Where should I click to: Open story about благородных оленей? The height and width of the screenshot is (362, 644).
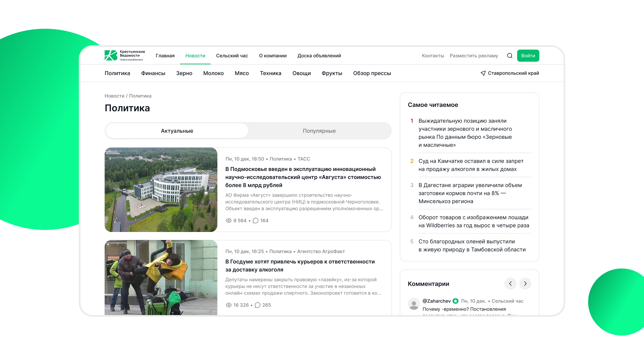point(472,246)
